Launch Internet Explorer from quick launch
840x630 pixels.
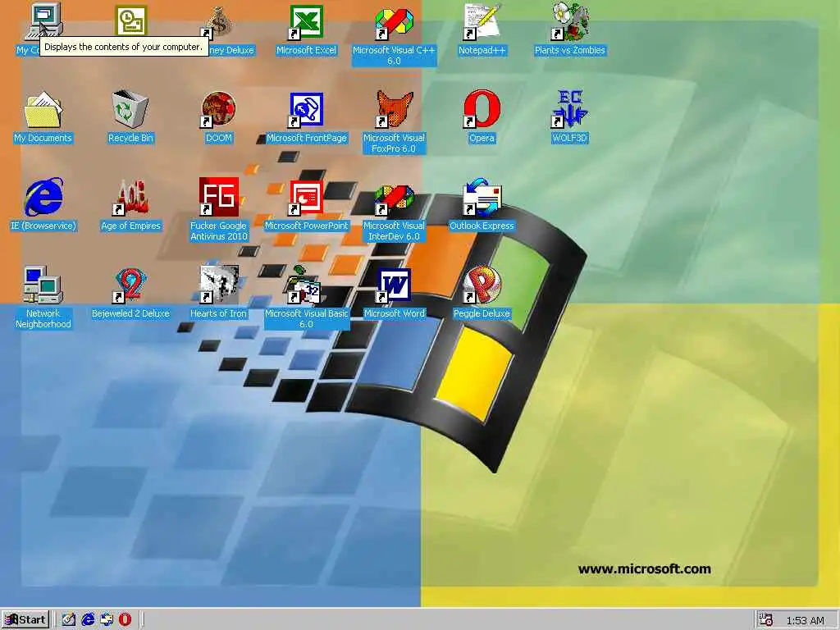click(x=87, y=620)
